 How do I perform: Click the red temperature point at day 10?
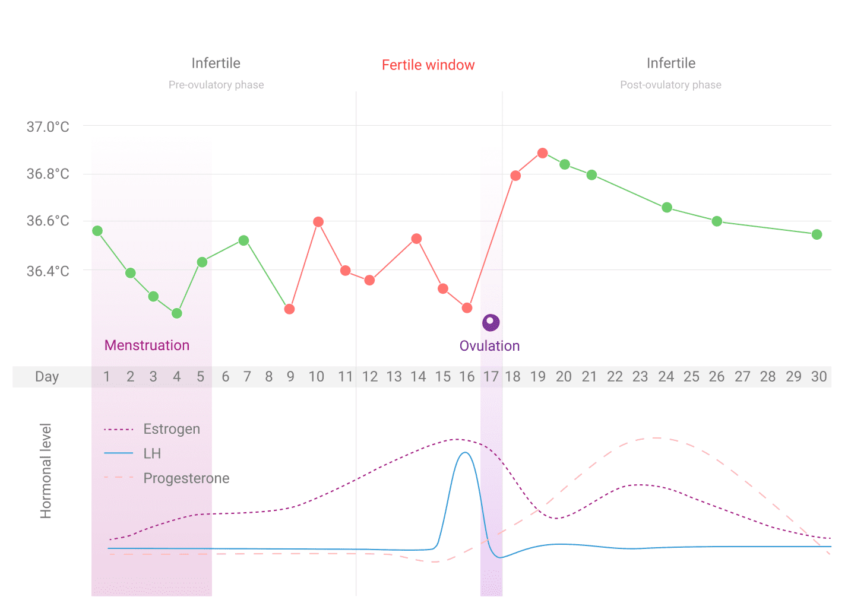[x=318, y=222]
